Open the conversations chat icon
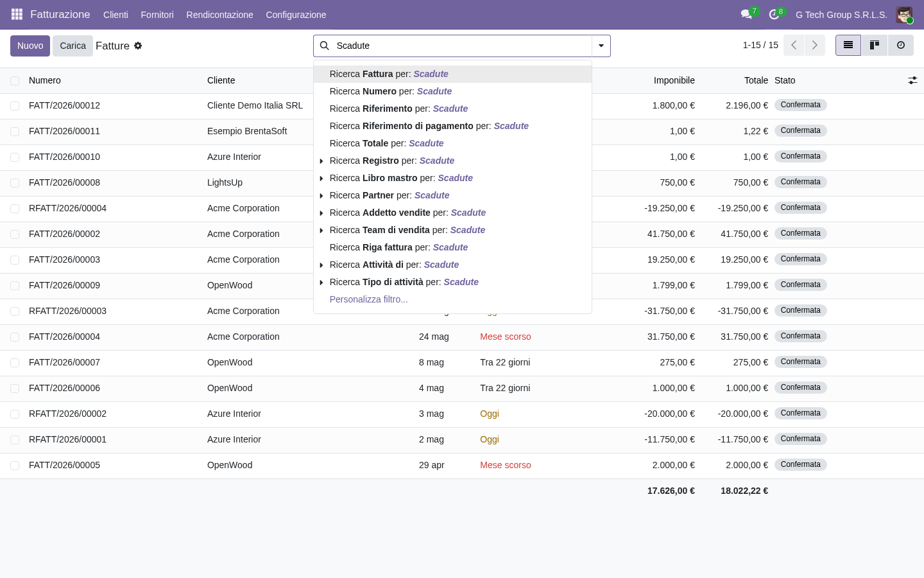Viewport: 924px width, 578px height. pyautogui.click(x=746, y=14)
